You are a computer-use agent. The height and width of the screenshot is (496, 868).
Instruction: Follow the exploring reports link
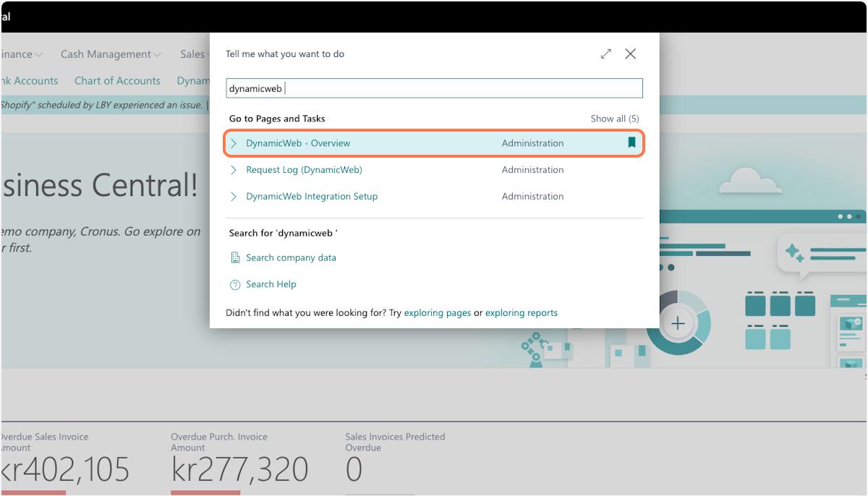pyautogui.click(x=521, y=313)
